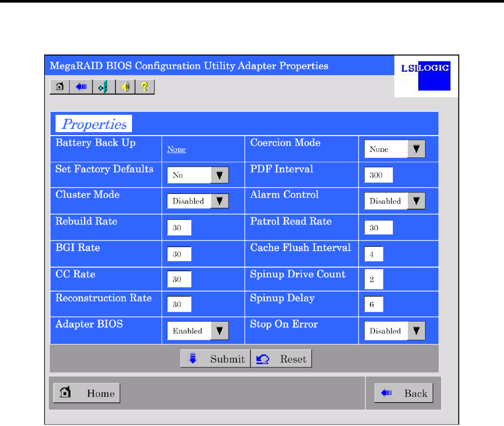Image resolution: width=504 pixels, height=426 pixels.
Task: Expand the Coercion Mode dropdown
Action: coord(394,149)
